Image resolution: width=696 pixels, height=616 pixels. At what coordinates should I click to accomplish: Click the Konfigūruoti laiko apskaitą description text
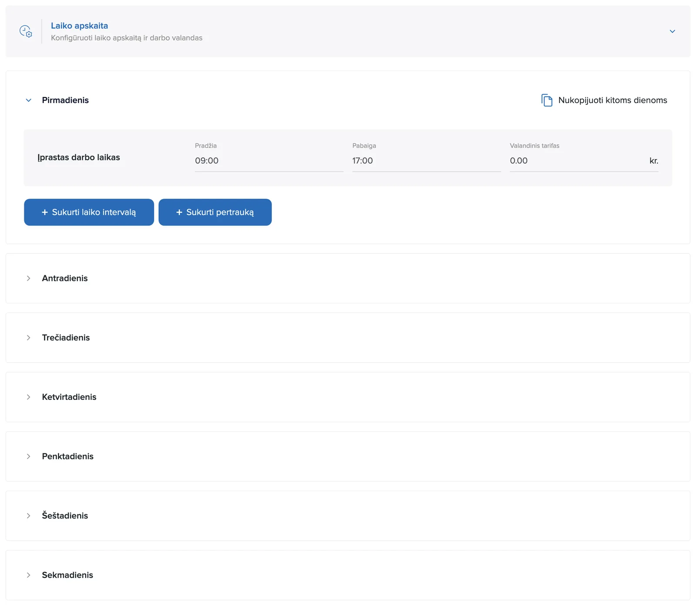coord(127,38)
